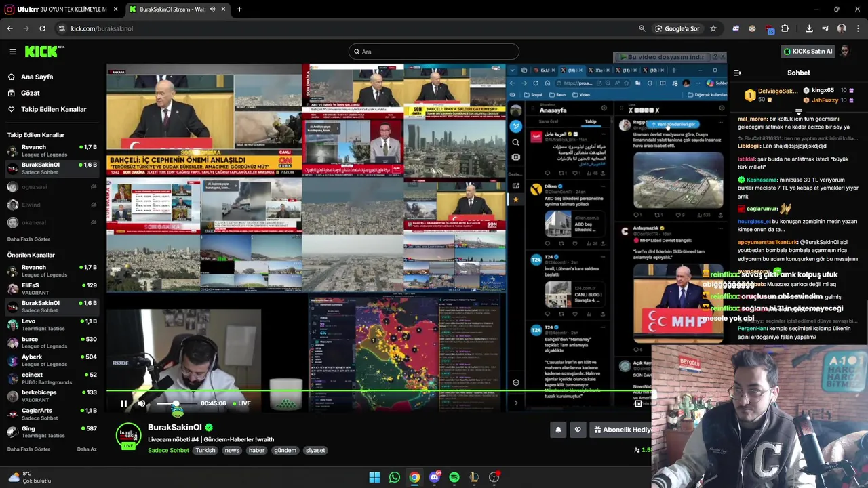Open Discord from the taskbar

point(435,477)
